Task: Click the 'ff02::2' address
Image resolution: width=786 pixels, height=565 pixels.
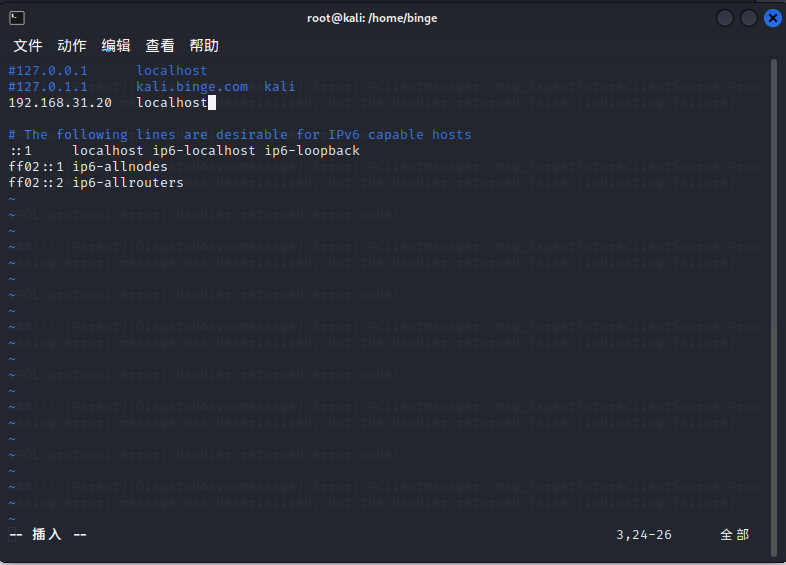Action: [x=36, y=183]
